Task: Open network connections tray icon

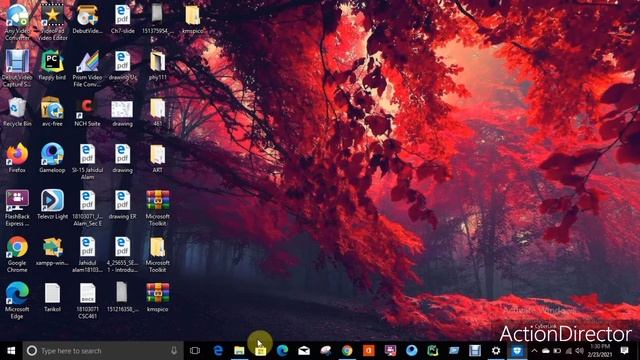Action: pyautogui.click(x=568, y=351)
